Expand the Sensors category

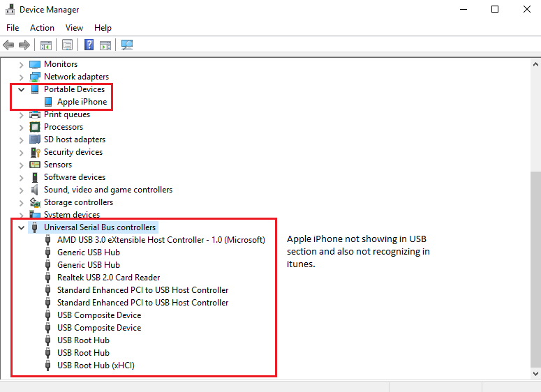[21, 165]
